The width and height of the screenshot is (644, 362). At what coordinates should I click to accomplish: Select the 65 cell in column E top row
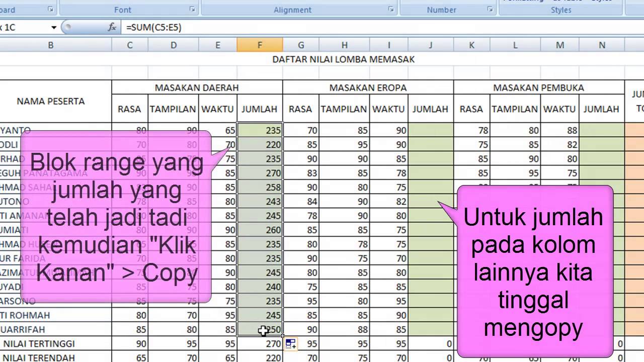[x=218, y=130]
